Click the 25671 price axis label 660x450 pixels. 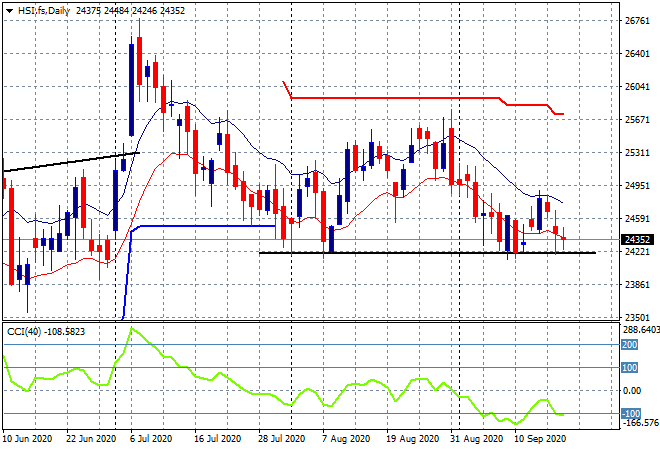(637, 120)
